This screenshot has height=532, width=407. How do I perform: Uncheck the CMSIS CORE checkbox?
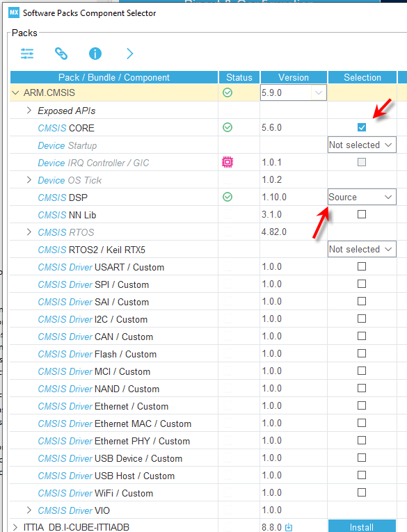click(x=362, y=127)
